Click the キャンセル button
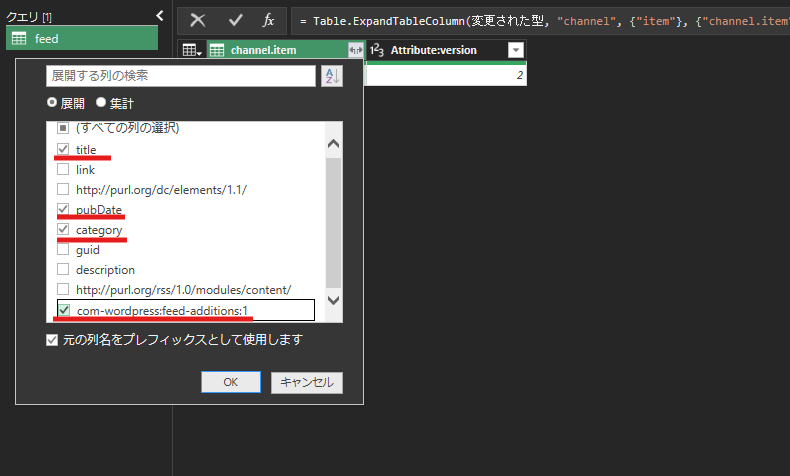This screenshot has height=476, width=790. coord(307,382)
